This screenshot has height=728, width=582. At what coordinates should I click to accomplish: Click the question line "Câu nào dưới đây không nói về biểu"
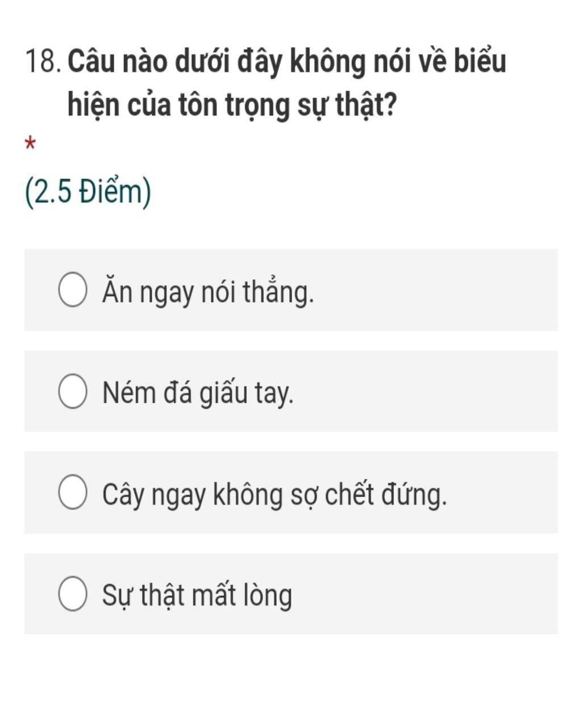[287, 61]
